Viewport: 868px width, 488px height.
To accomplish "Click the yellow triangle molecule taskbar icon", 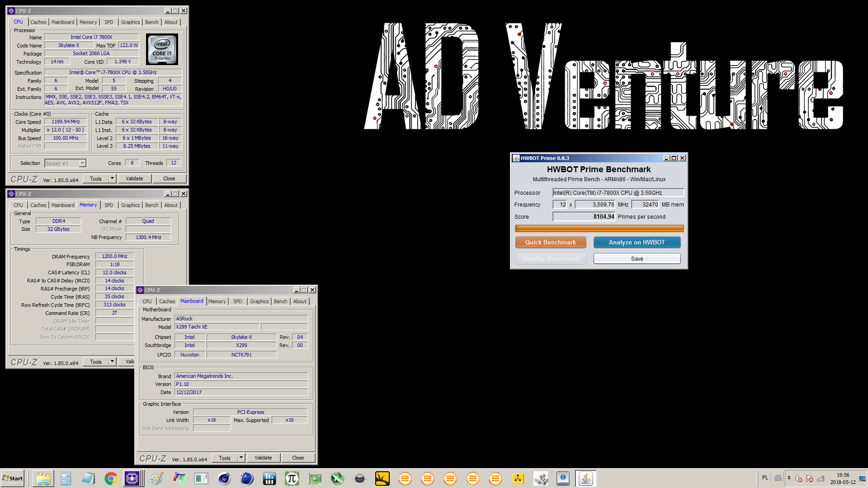I will point(518,479).
